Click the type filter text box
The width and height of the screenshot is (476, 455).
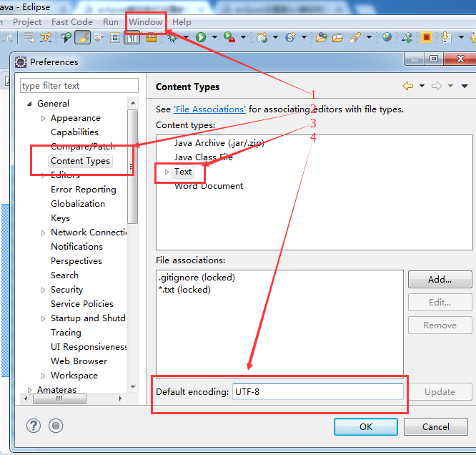point(79,86)
